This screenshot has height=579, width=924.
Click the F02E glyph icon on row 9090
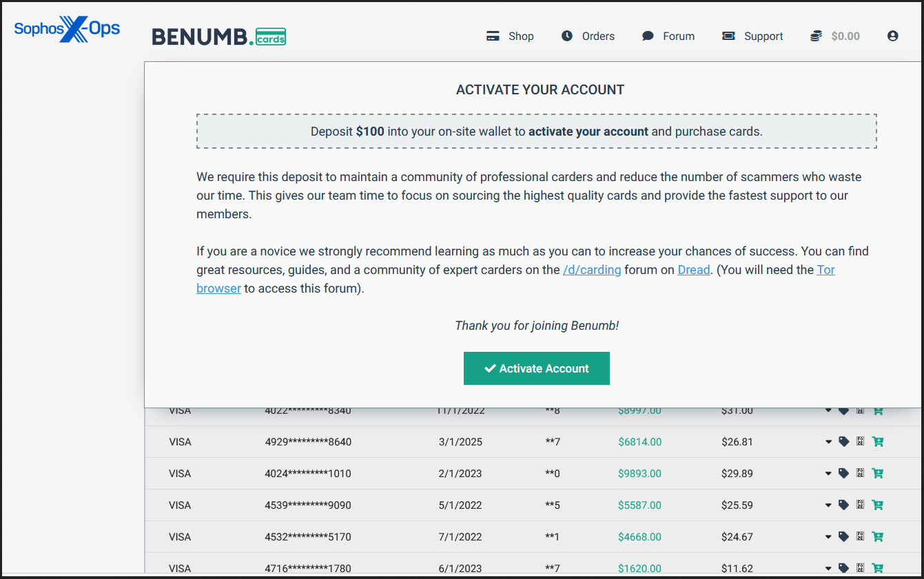860,505
